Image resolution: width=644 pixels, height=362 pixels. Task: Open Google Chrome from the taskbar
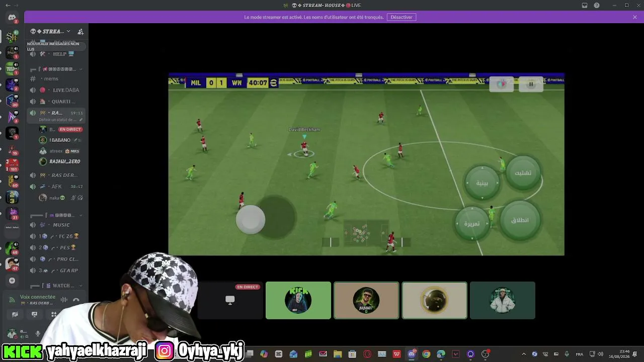426,354
